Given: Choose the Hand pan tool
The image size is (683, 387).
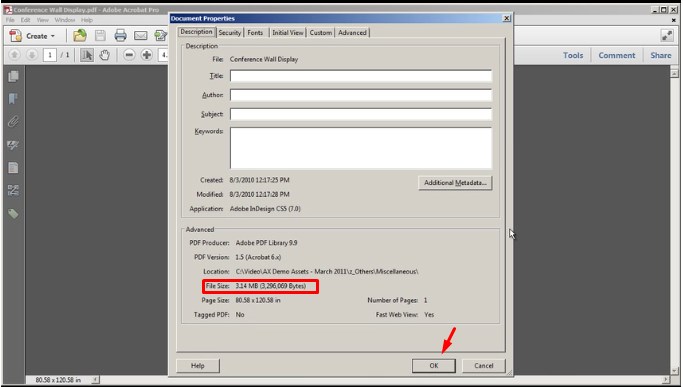Looking at the screenshot, I should pyautogui.click(x=105, y=55).
